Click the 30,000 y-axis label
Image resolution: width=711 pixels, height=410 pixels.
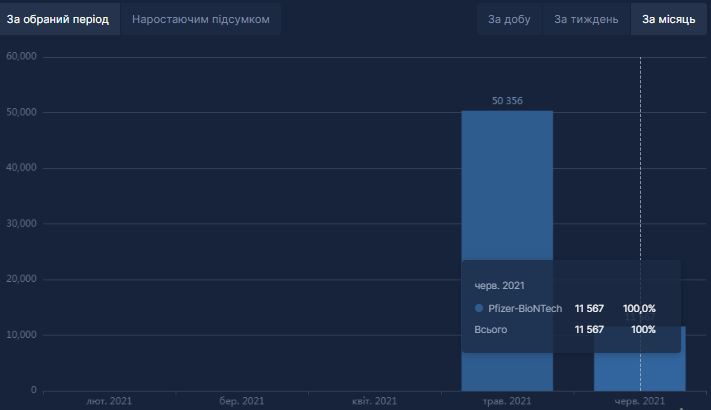coord(21,223)
